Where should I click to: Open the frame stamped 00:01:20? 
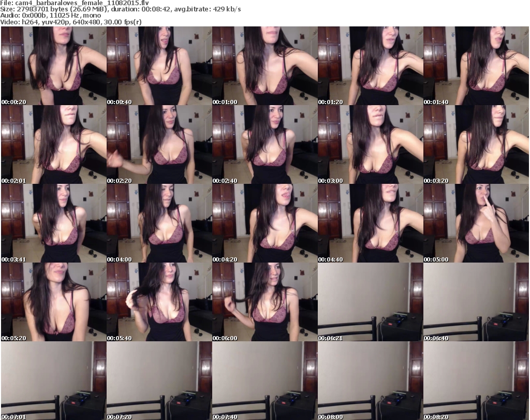point(371,66)
